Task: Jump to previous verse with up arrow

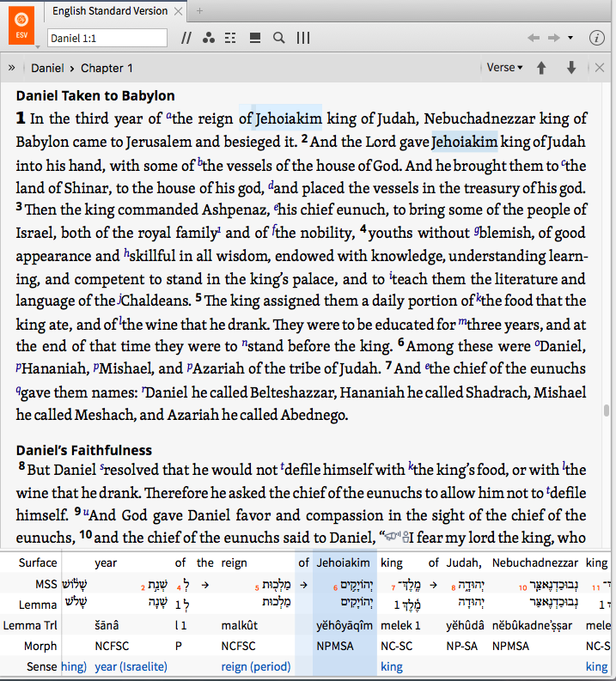Action: click(541, 68)
